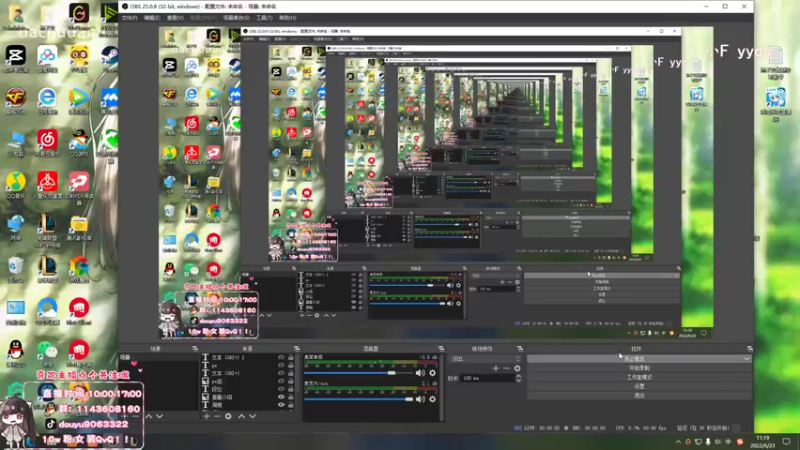This screenshot has width=800, height=450.
Task: Open desktop audio settings gear
Action: (x=433, y=373)
